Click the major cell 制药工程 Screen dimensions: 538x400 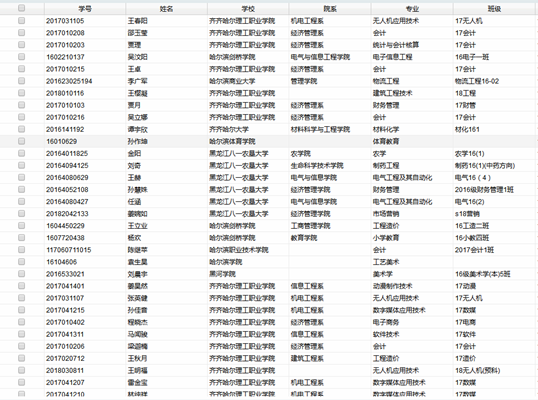coord(386,165)
